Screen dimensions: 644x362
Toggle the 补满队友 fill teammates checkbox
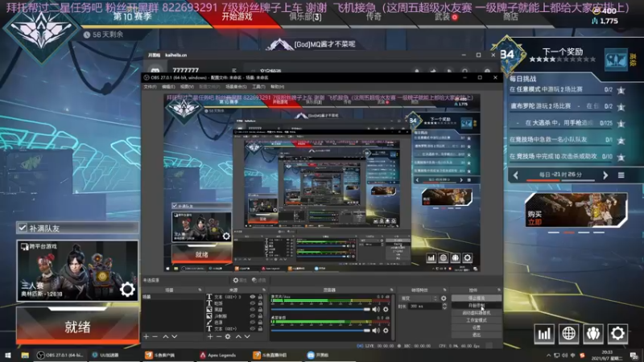click(23, 228)
